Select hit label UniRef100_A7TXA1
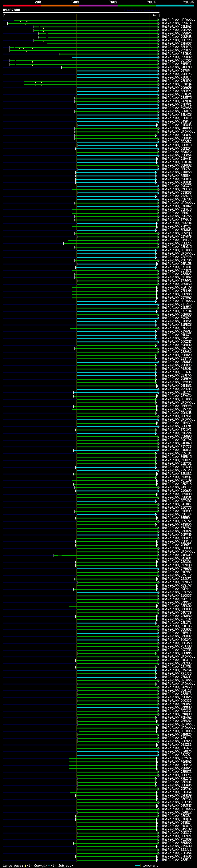Screen dimensions: 197x868 (x=177, y=267)
